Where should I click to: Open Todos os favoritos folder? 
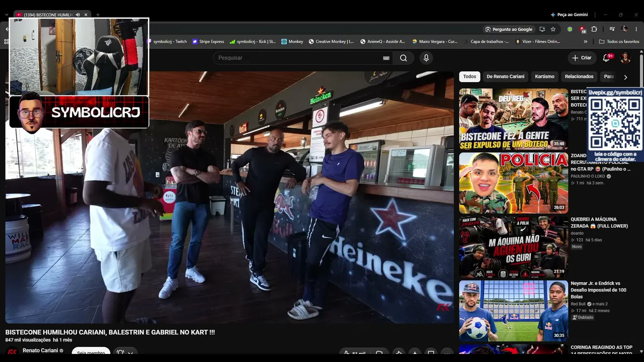(x=619, y=42)
